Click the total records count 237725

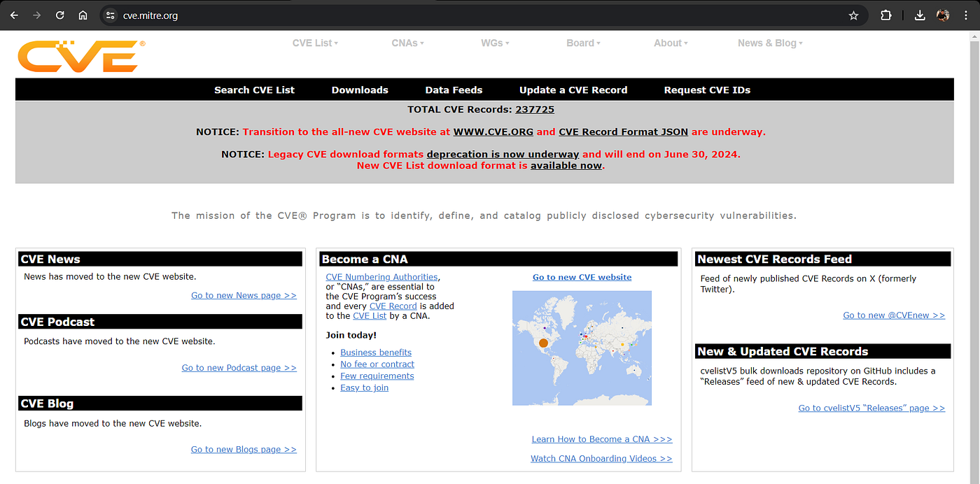click(x=535, y=110)
